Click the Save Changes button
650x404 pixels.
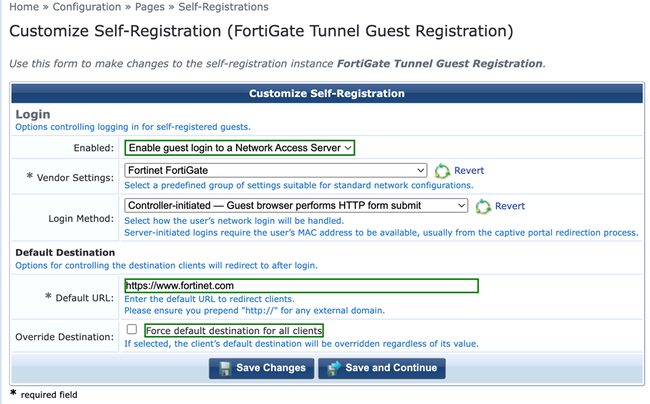pos(260,368)
